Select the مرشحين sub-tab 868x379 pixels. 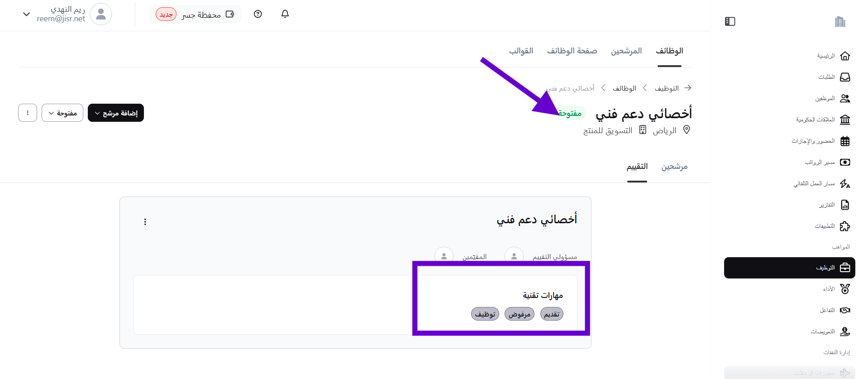click(674, 167)
